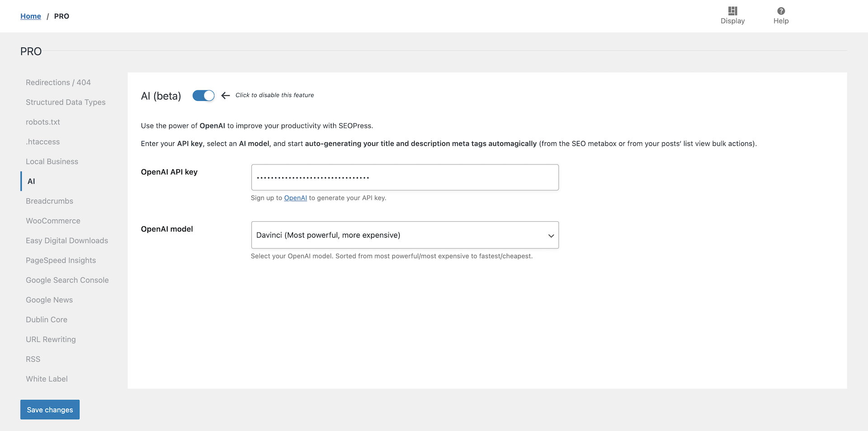
Task: Open the Help question-mark icon
Action: click(x=781, y=11)
